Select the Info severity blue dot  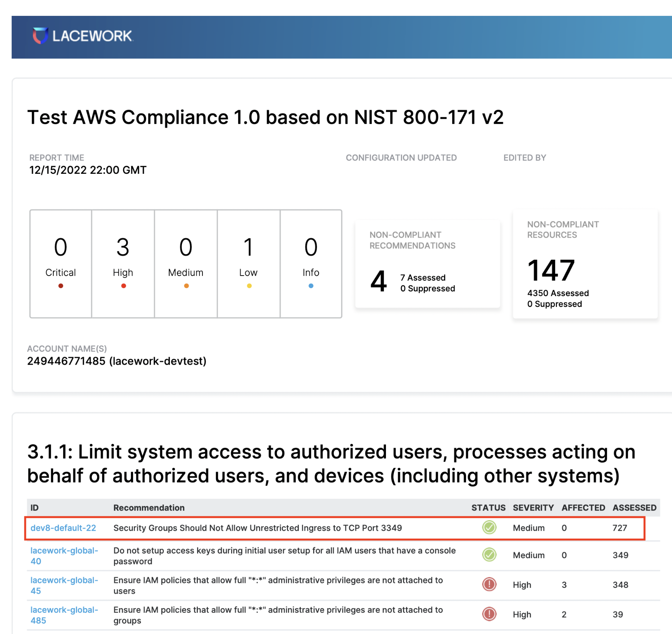pyautogui.click(x=311, y=286)
